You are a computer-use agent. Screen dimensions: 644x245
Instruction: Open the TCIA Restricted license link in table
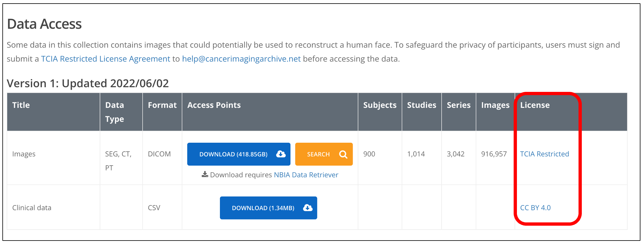click(x=544, y=154)
